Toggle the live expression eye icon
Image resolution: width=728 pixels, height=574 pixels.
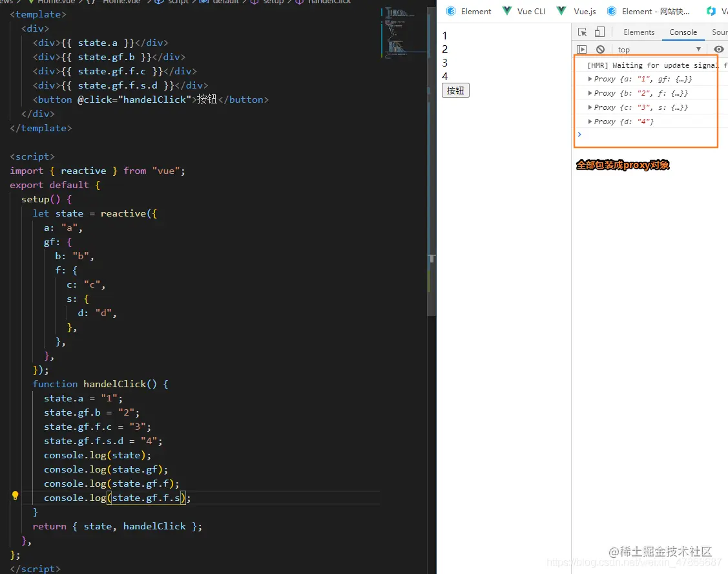pyautogui.click(x=719, y=49)
